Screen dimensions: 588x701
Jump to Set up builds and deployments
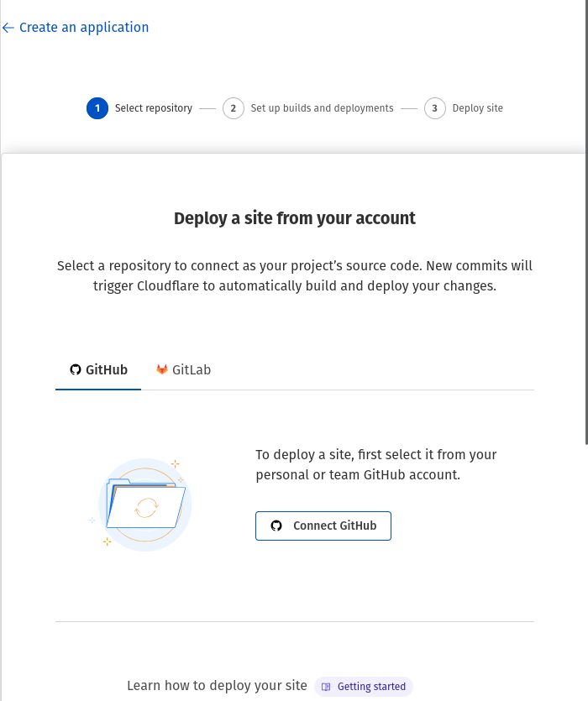(x=322, y=108)
